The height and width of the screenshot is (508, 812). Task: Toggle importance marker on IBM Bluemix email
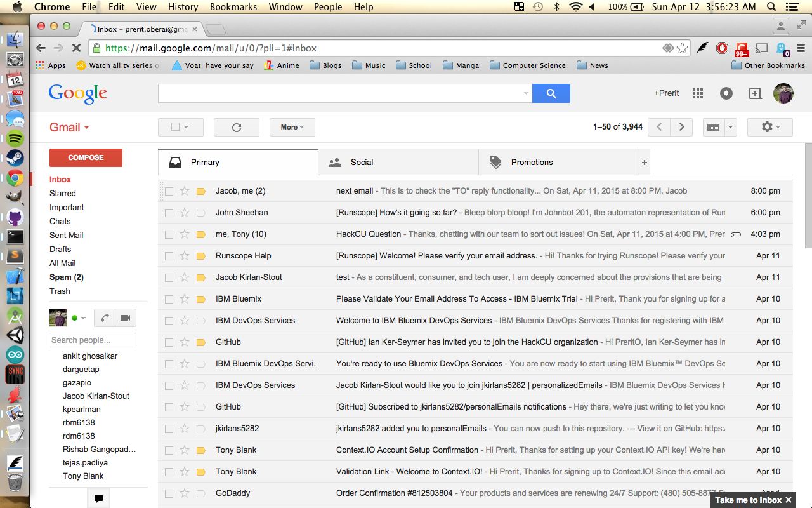click(201, 299)
